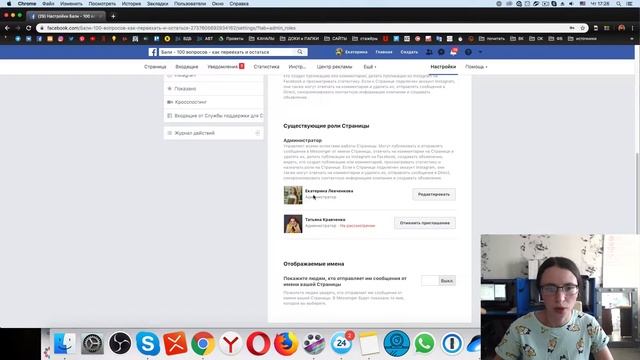The width and height of the screenshot is (640, 360).
Task: Open the История menu in menu bar
Action: (x=131, y=4)
